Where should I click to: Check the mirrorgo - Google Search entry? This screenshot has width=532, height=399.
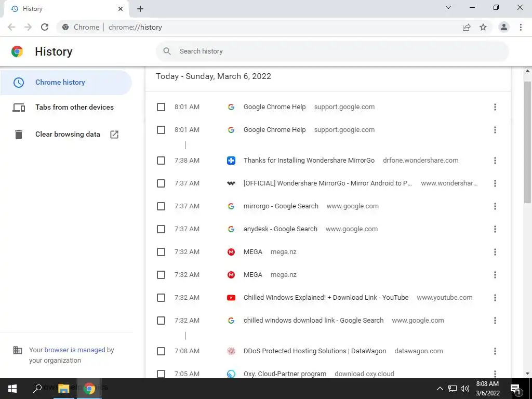coord(161,206)
